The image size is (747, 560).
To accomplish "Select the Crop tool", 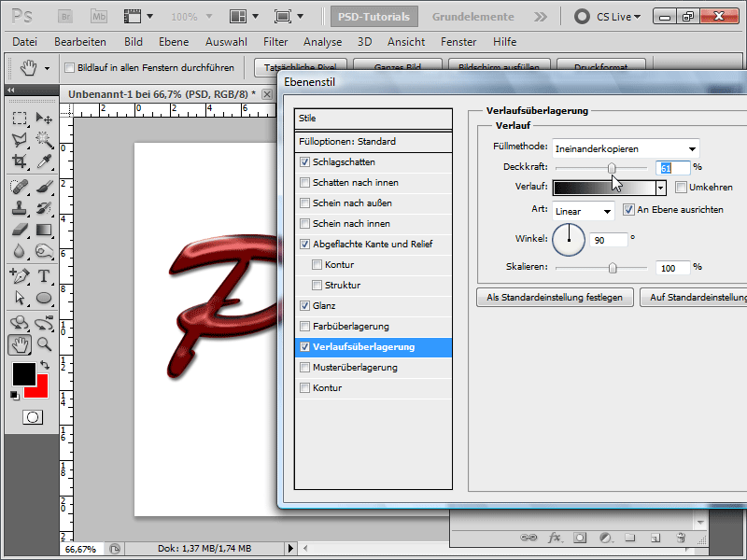I will pos(20,161).
